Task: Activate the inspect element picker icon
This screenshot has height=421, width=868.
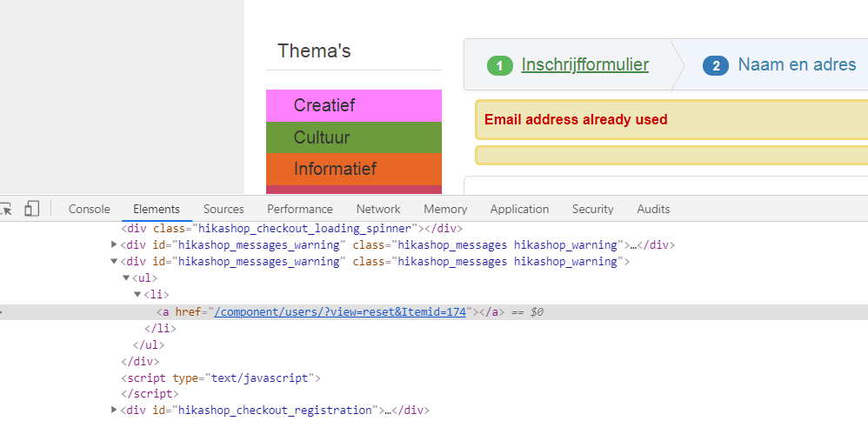Action: coord(5,209)
